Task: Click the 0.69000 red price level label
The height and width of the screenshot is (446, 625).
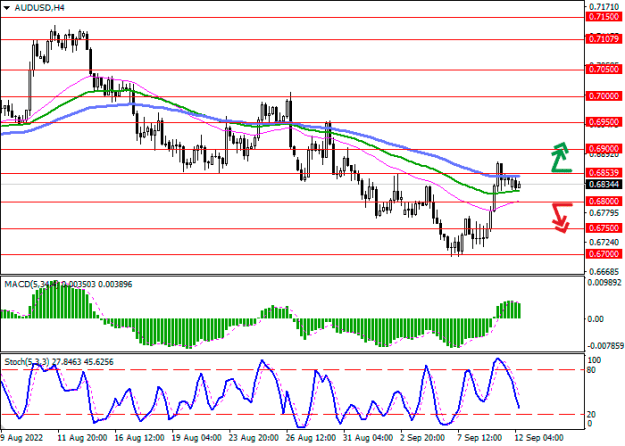Action: (604, 149)
